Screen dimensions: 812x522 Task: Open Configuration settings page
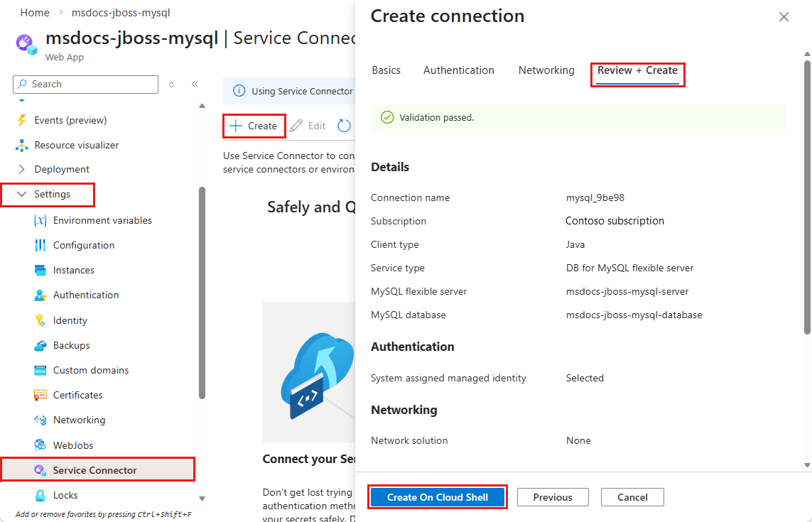(x=84, y=246)
